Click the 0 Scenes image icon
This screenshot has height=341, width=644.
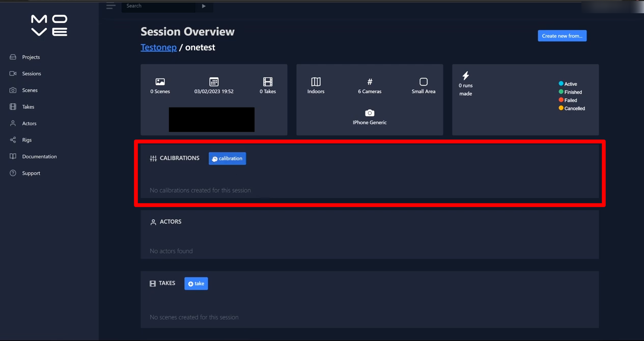point(160,82)
